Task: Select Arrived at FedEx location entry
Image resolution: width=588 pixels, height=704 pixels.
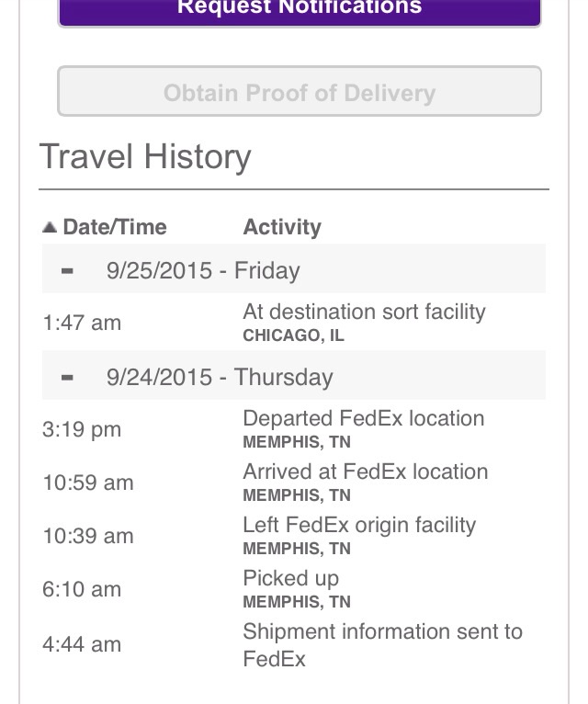Action: [366, 471]
